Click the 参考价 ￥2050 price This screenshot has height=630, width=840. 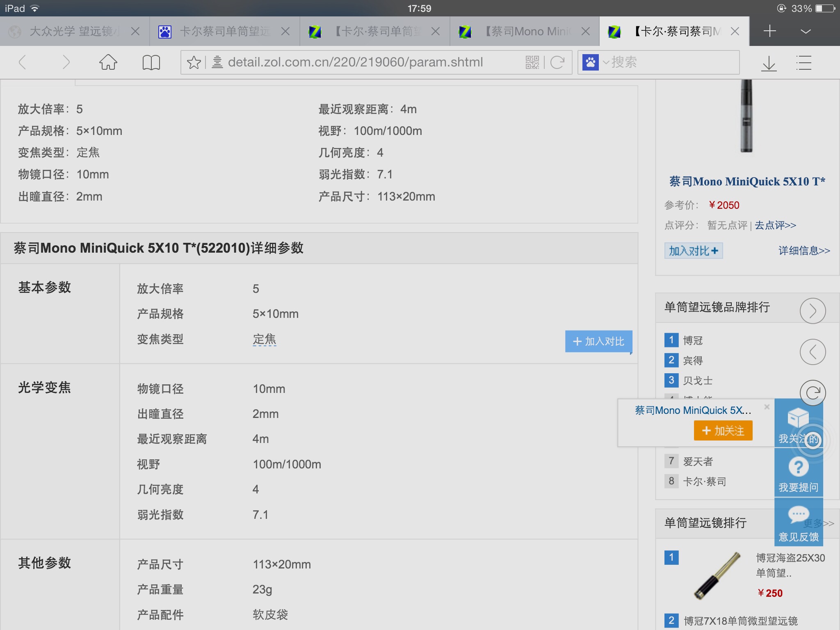point(724,205)
